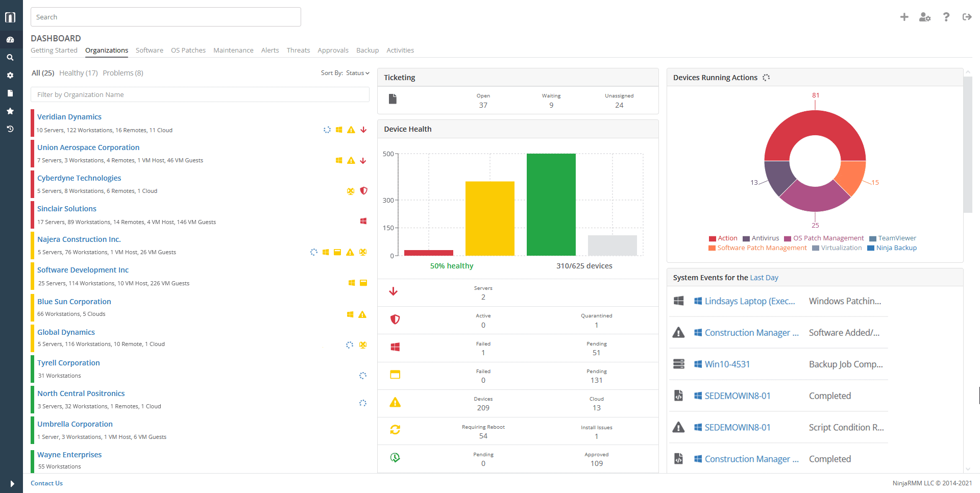
Task: Open Union Aerospace Corporation organization
Action: [x=88, y=147]
